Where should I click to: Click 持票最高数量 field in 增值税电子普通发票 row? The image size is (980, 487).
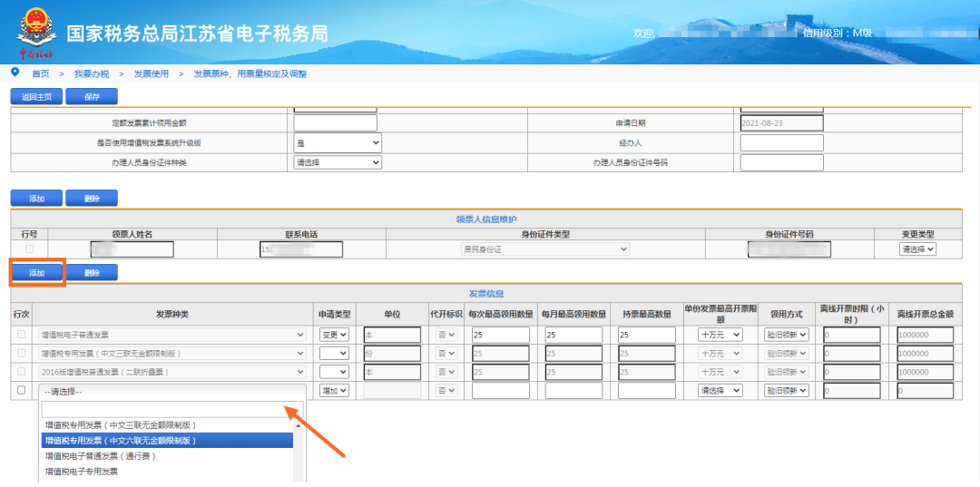[x=647, y=335]
